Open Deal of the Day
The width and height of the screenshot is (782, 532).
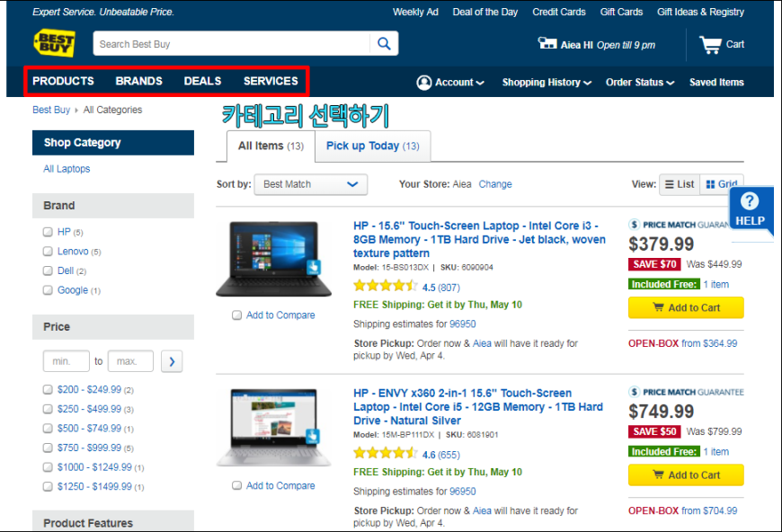tap(485, 12)
